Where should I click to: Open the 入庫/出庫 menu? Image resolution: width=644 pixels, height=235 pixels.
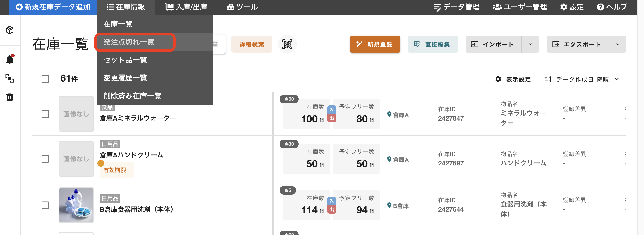186,7
